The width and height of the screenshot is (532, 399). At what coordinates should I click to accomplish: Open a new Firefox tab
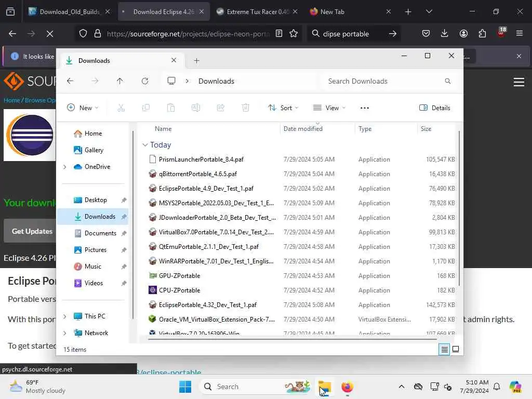pyautogui.click(x=408, y=12)
